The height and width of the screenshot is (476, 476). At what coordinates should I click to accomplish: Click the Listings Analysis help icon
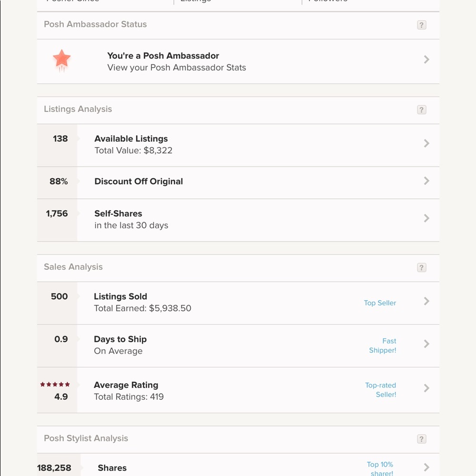click(x=421, y=110)
